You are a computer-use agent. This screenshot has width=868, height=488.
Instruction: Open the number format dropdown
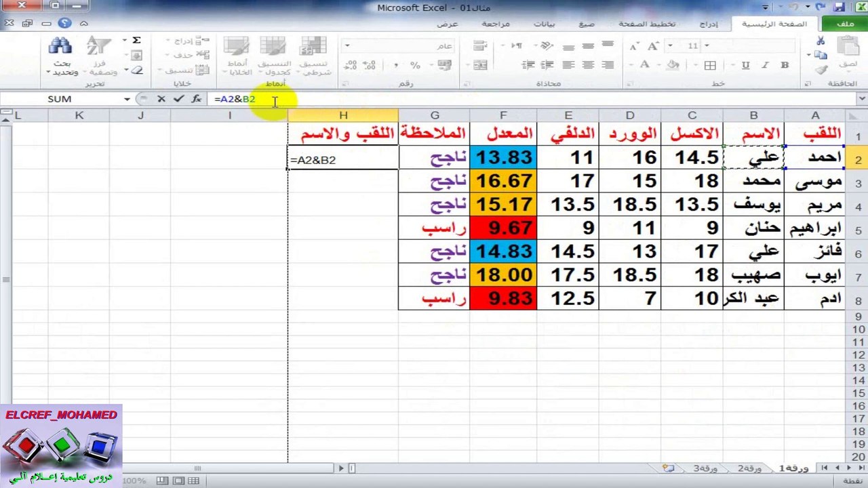347,46
